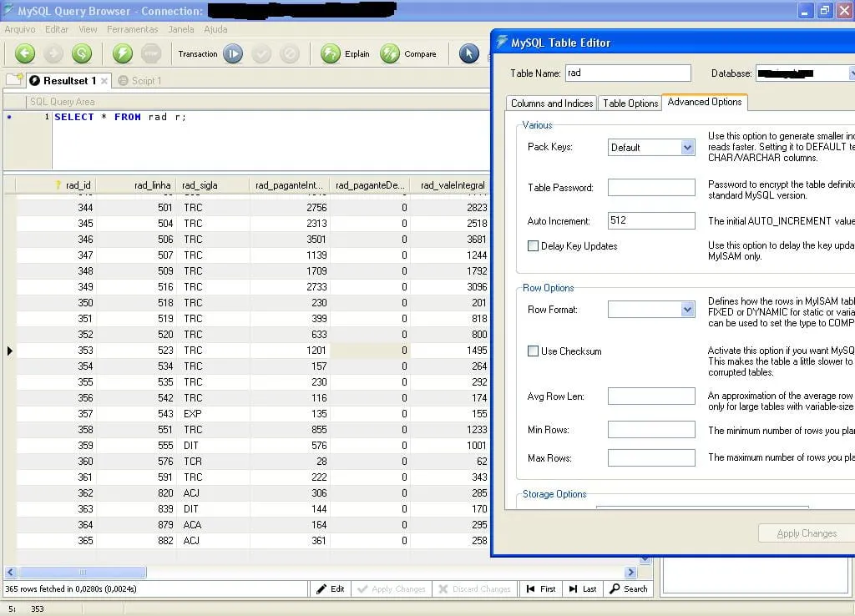The width and height of the screenshot is (855, 616).
Task: Click the horizontal scrollbar thumb under the result grid
Action: [82, 573]
